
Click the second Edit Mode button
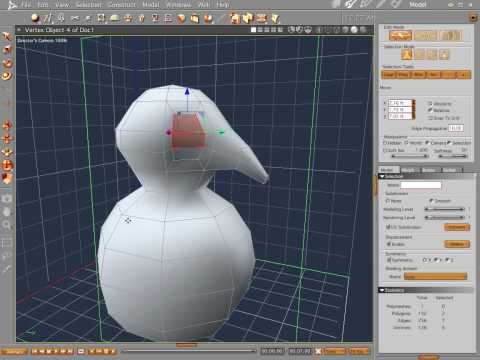(425, 35)
